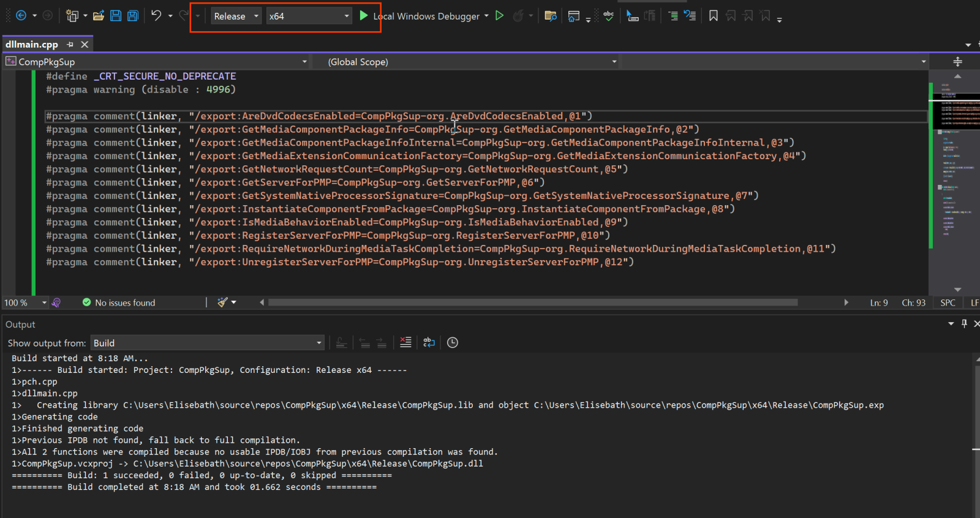Select the dllmain.cpp document tab
The image size is (980, 518).
coord(32,44)
